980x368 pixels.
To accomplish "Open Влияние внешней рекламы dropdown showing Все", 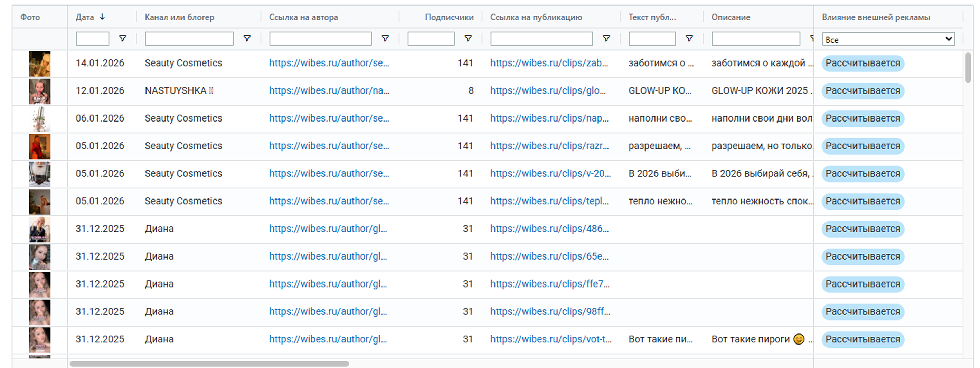I will [x=888, y=39].
